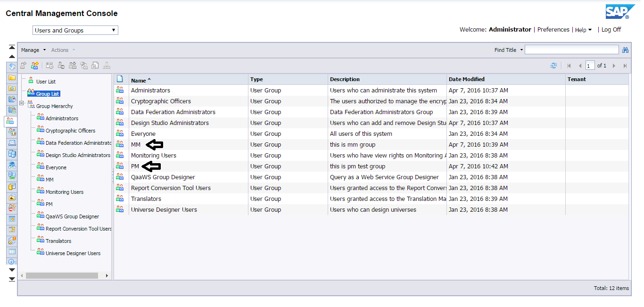644x307 pixels.
Task: Open the clock with alert sidebar icon
Action: click(12, 240)
